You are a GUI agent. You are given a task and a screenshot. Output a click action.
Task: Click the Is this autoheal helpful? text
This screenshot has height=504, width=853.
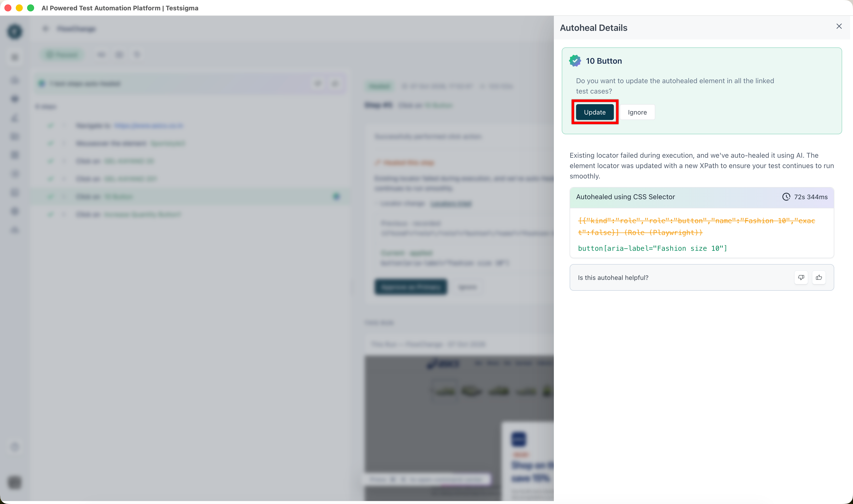click(613, 277)
